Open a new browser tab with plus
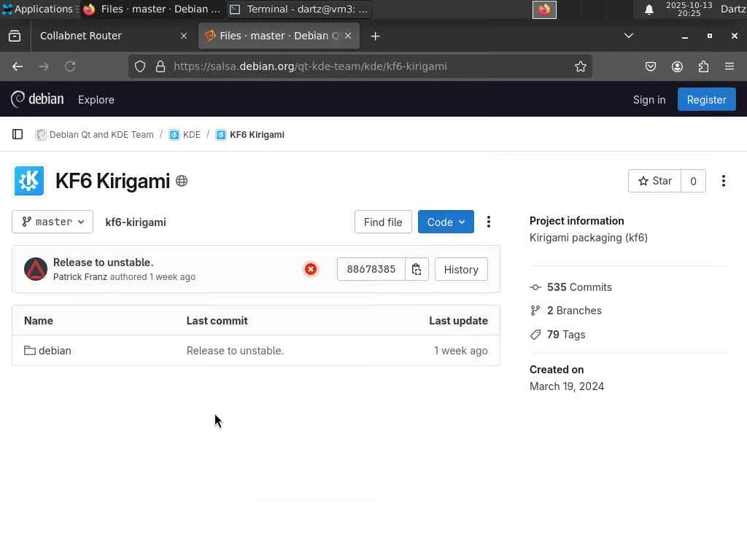The image size is (747, 560). click(375, 36)
